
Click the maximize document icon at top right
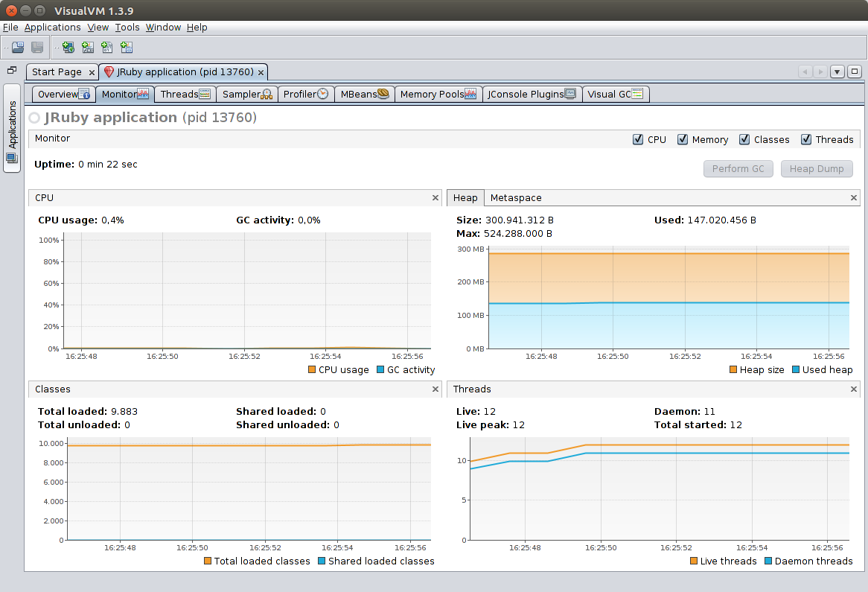click(855, 71)
